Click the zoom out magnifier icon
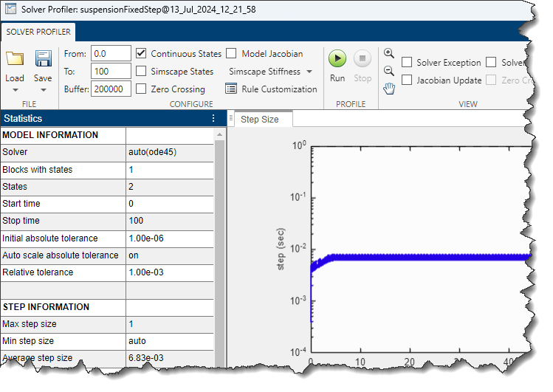553x392 pixels. (x=389, y=71)
